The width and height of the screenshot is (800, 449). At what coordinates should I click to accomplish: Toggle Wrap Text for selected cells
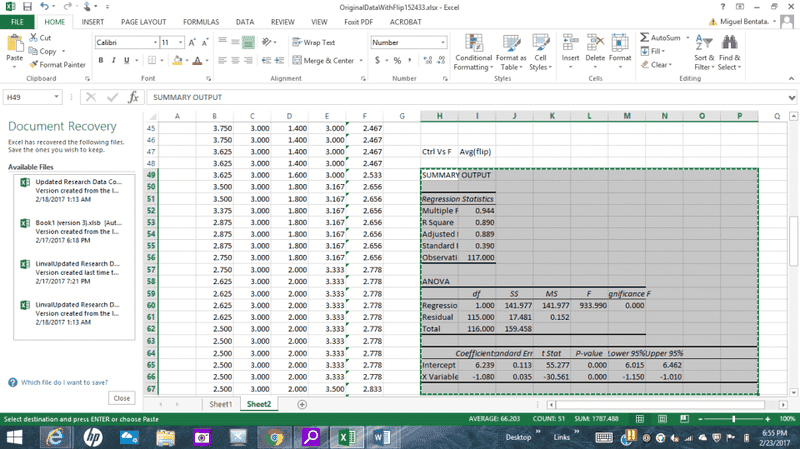point(314,42)
